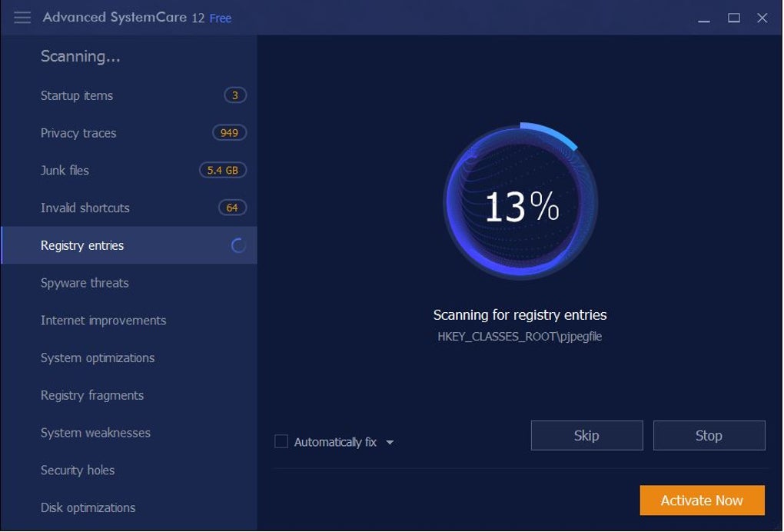Viewport: 784px width, 532px height.
Task: Click the 13% circular progress indicator
Action: point(521,201)
